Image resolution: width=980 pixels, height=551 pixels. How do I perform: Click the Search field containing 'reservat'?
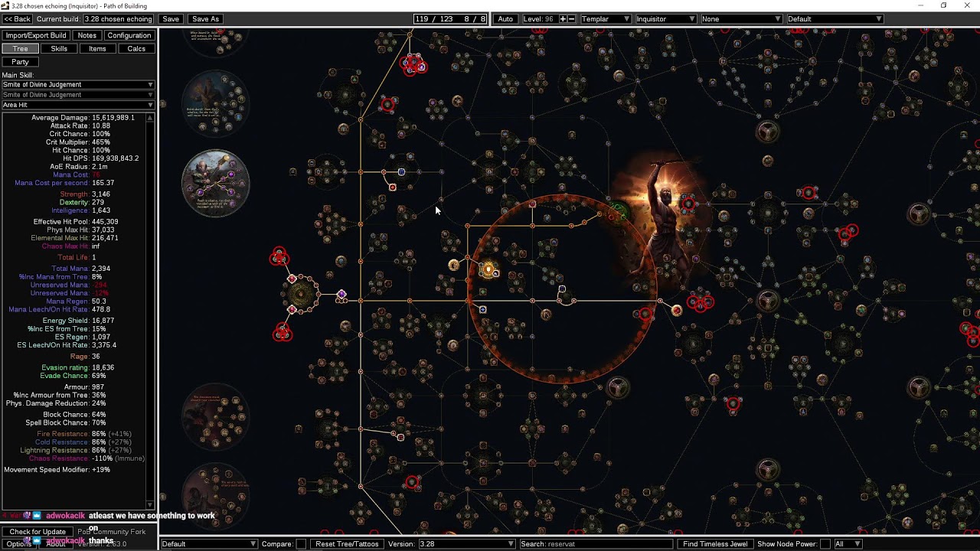tap(596, 543)
